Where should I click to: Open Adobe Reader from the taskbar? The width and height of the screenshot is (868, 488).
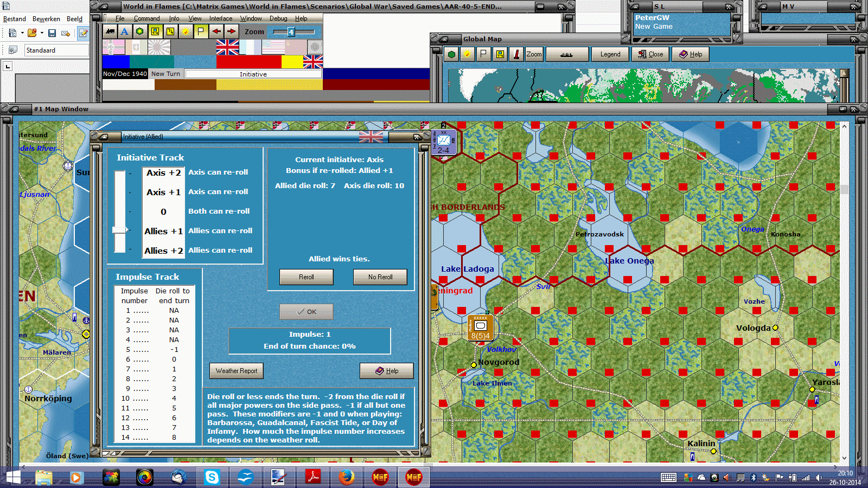(x=312, y=477)
